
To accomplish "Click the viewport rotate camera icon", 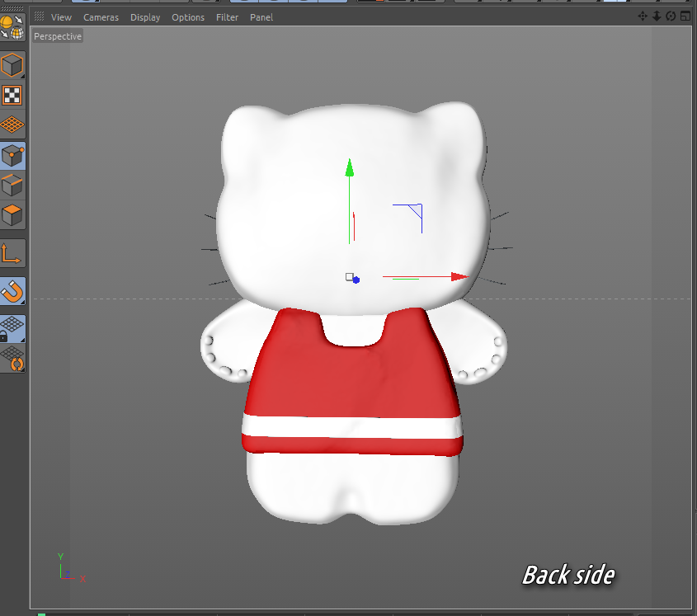I will pyautogui.click(x=671, y=16).
